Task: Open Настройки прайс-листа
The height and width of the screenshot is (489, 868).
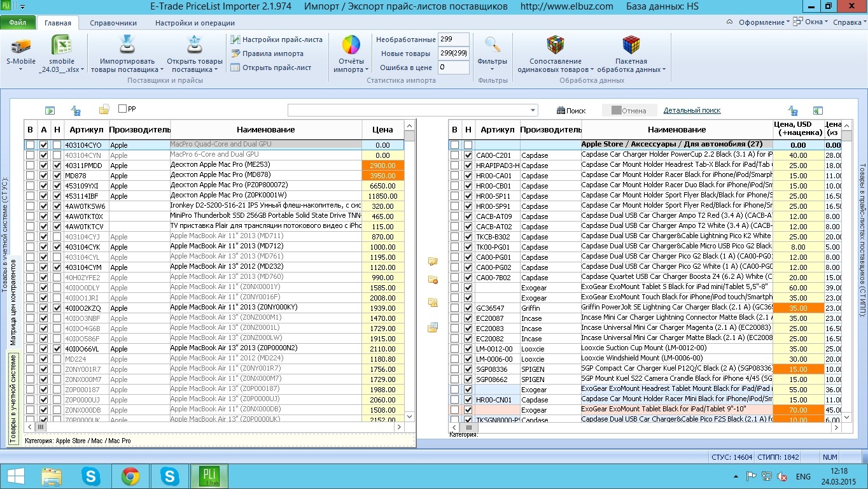Action: (277, 39)
